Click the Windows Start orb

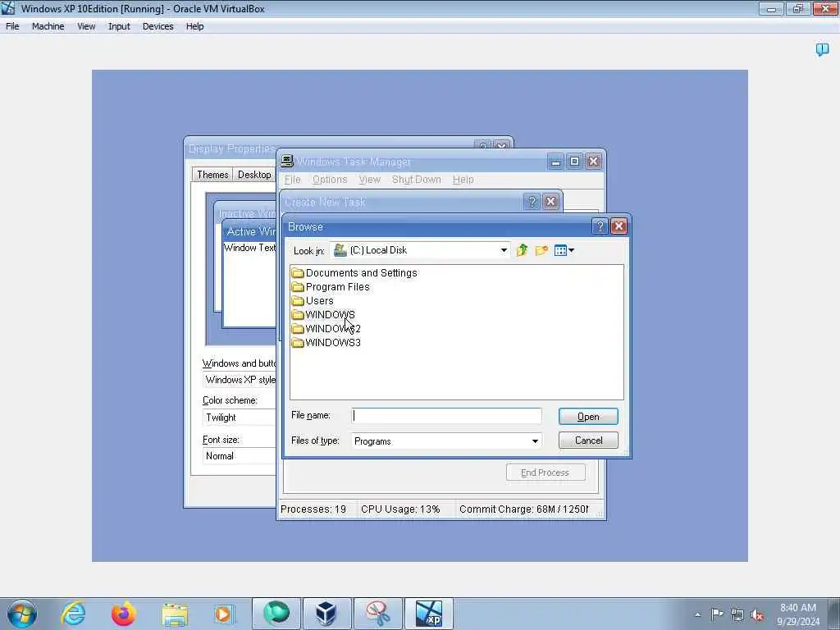[22, 614]
